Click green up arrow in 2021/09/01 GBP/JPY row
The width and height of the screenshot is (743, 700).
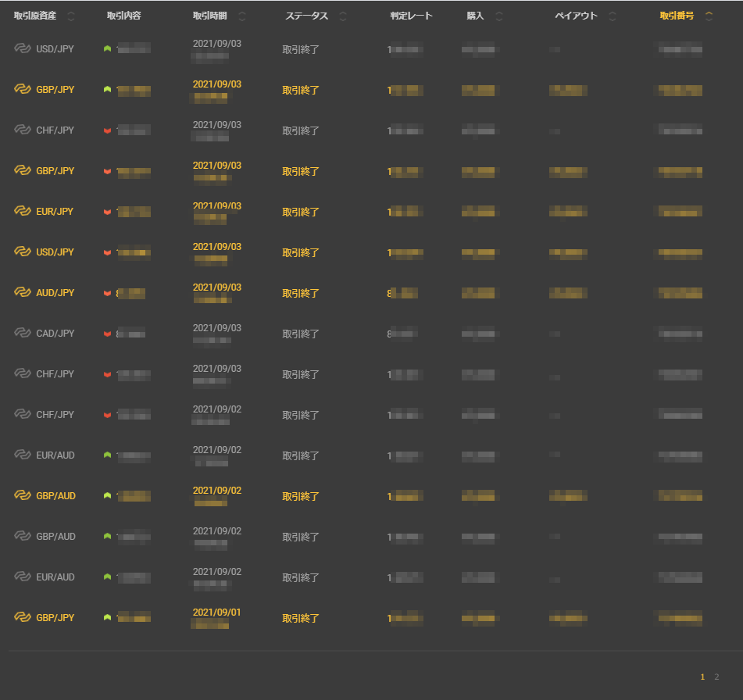pos(107,618)
